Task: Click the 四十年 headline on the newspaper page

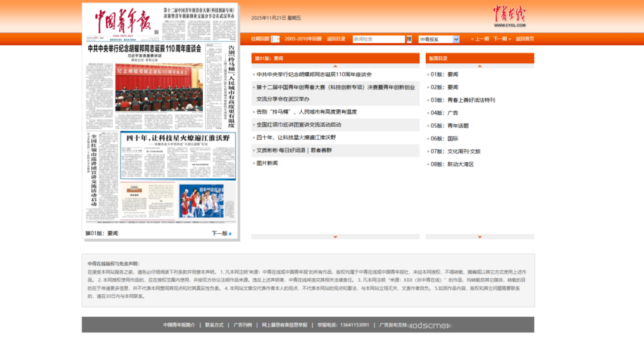Action: coord(178,138)
